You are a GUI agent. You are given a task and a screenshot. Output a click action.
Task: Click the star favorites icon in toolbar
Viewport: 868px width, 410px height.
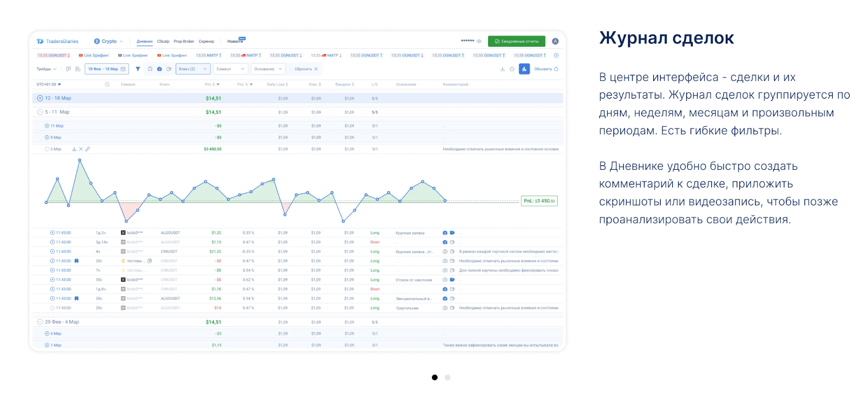coord(512,69)
